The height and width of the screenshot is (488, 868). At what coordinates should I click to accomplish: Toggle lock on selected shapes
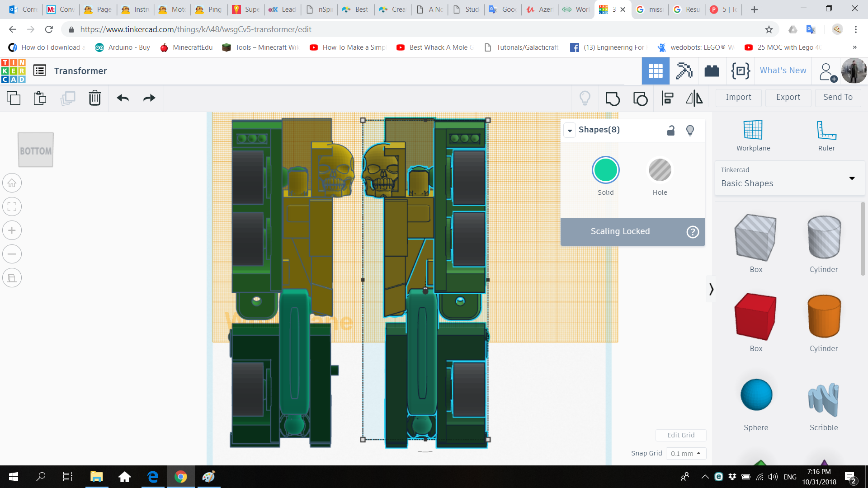coord(671,131)
